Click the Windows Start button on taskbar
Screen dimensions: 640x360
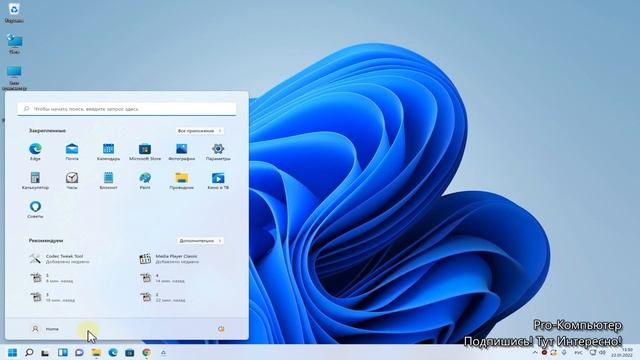[12, 353]
